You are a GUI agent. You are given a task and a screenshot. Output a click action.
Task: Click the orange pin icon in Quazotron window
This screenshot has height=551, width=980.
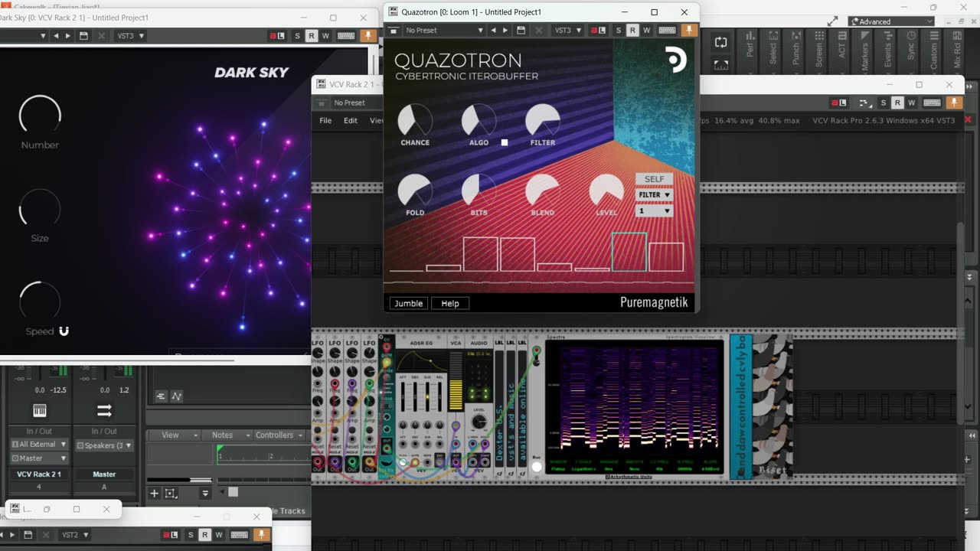tap(689, 31)
